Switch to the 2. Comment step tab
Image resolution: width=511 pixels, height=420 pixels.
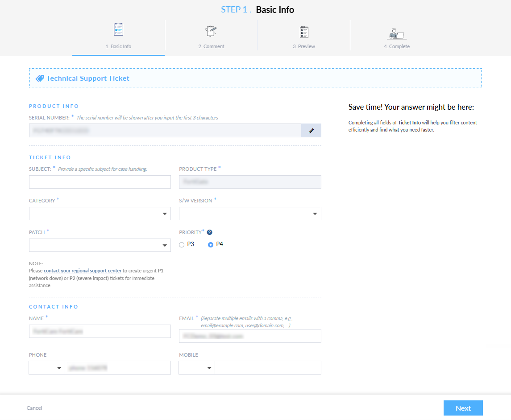[x=211, y=46]
